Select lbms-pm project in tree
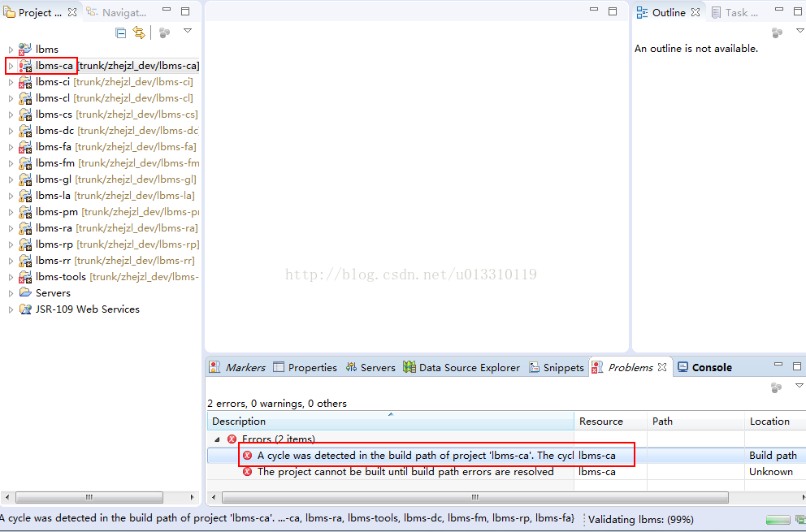The width and height of the screenshot is (806, 532). pyautogui.click(x=117, y=212)
